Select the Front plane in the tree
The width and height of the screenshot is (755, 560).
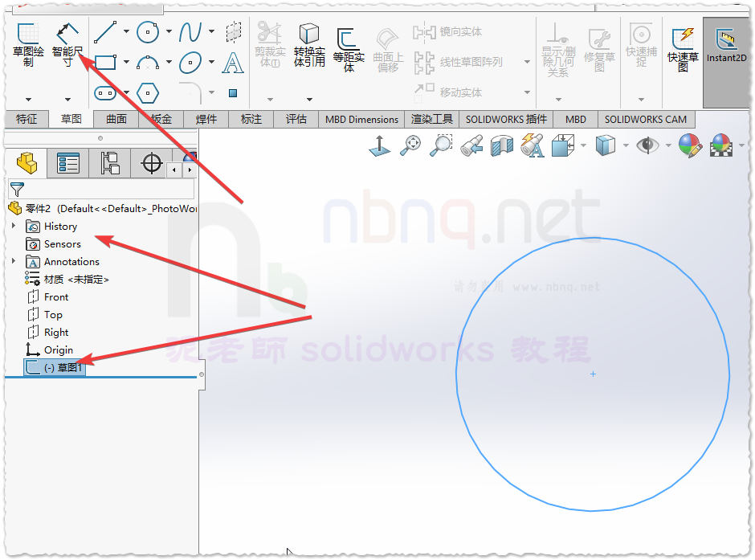point(48,297)
